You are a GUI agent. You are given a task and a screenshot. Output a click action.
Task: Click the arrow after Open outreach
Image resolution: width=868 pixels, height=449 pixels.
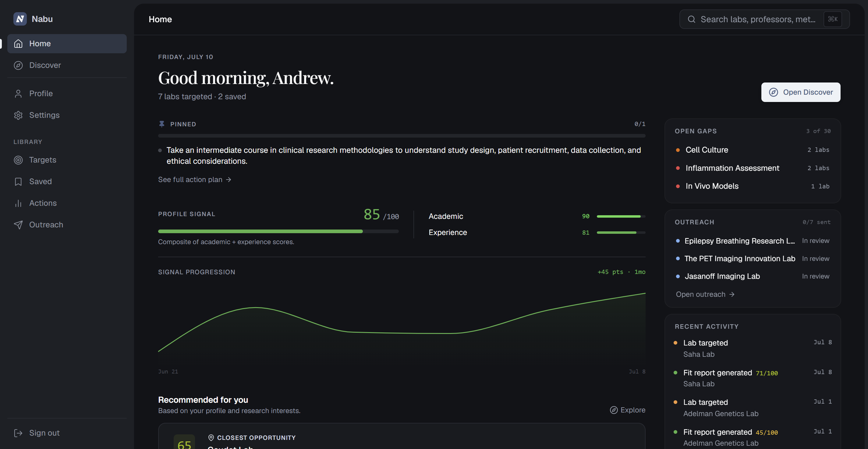click(732, 294)
